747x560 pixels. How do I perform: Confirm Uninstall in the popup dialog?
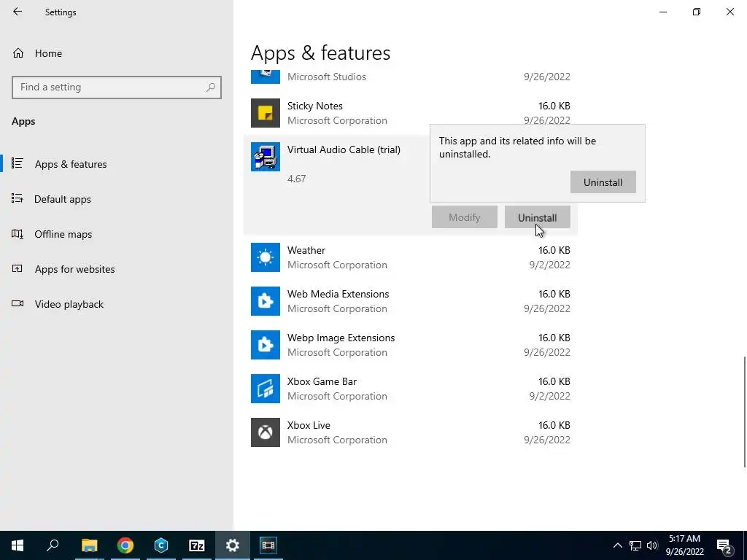[603, 182]
